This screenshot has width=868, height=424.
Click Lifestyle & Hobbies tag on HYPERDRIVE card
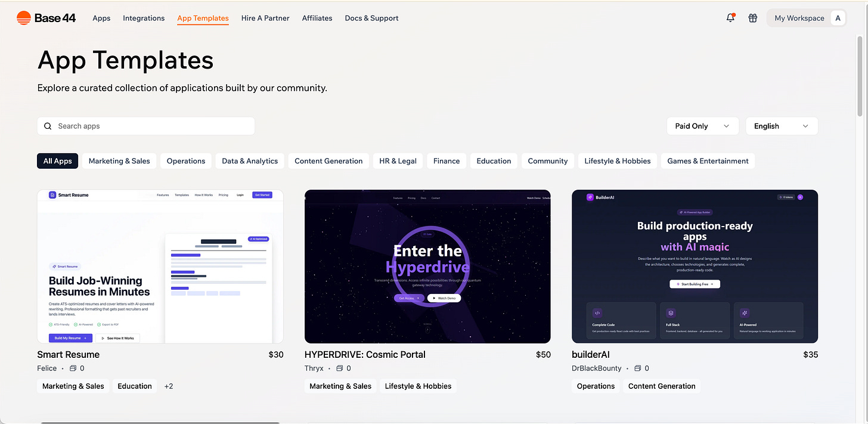point(418,386)
